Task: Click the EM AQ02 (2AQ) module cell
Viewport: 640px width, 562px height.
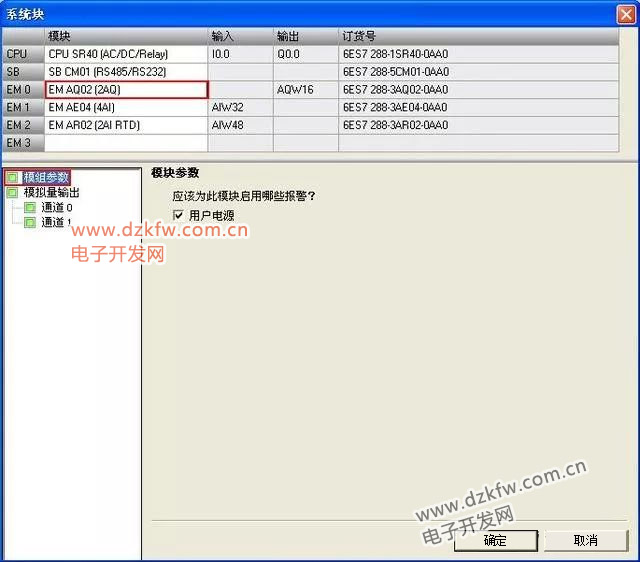Action: coord(126,90)
